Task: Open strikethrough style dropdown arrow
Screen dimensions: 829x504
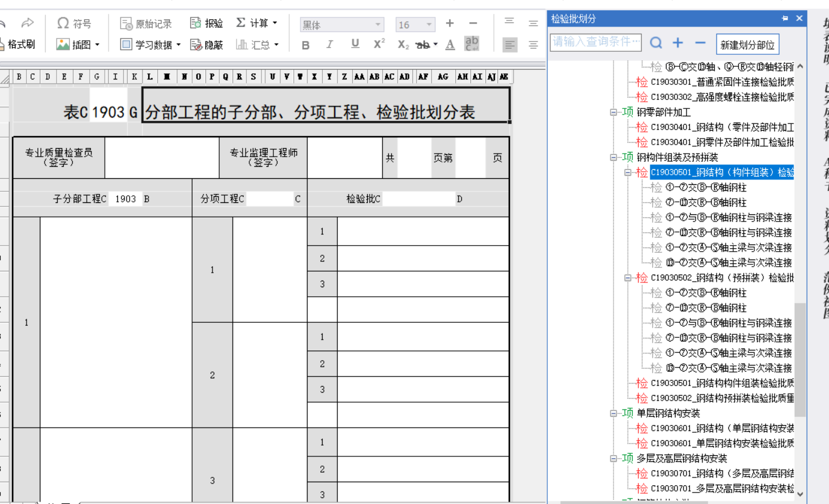Action: (x=435, y=45)
